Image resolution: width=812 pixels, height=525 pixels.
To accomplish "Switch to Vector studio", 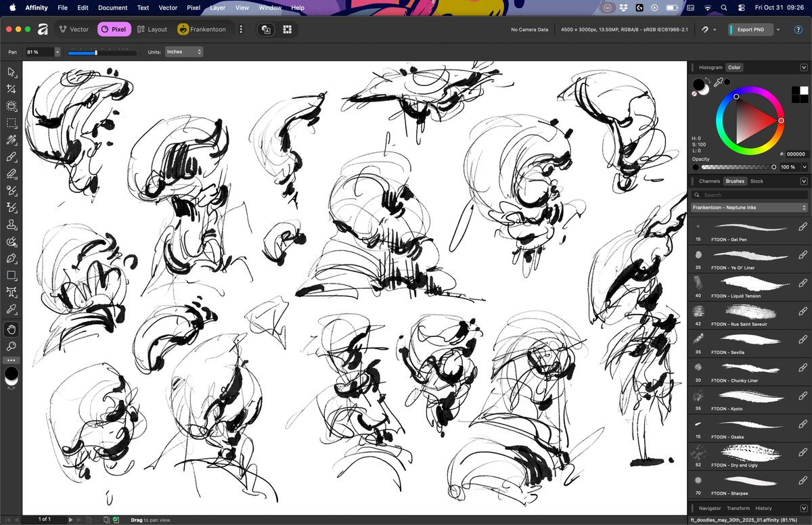I will pyautogui.click(x=74, y=29).
